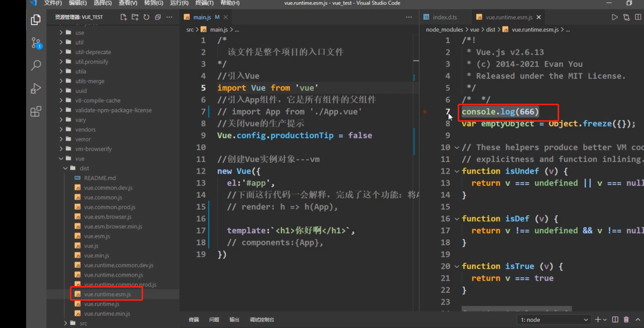Click dist in right editor breadcrumb
Image resolution: width=644 pixels, height=328 pixels.
(x=490, y=30)
